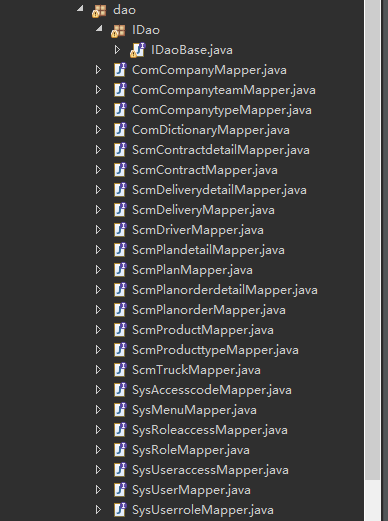Click the ScmContractMapper.java file icon
This screenshot has width=388, height=521.
click(x=120, y=170)
